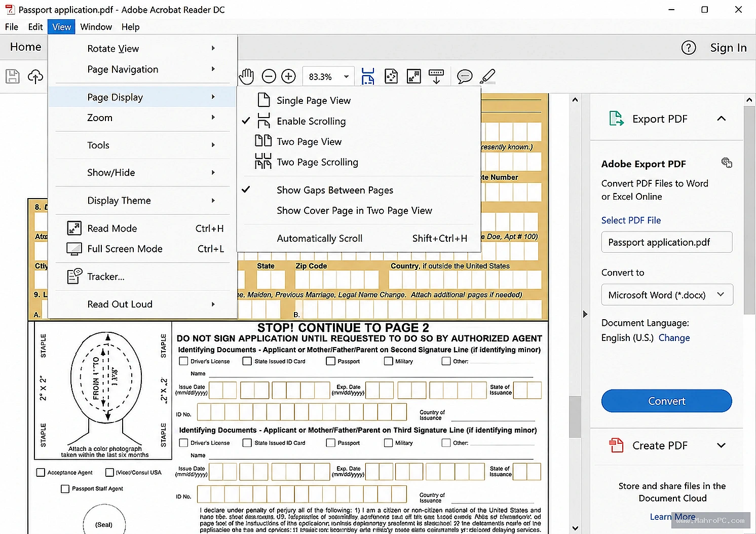Select the Add comment bubble tool
This screenshot has height=534, width=756.
coord(465,77)
